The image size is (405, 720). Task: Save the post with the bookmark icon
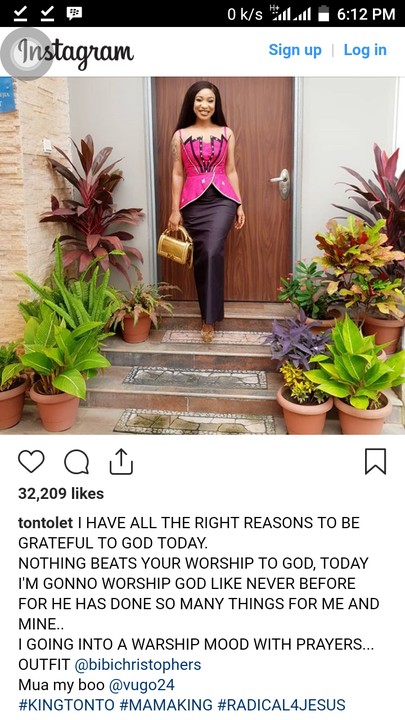(x=375, y=461)
